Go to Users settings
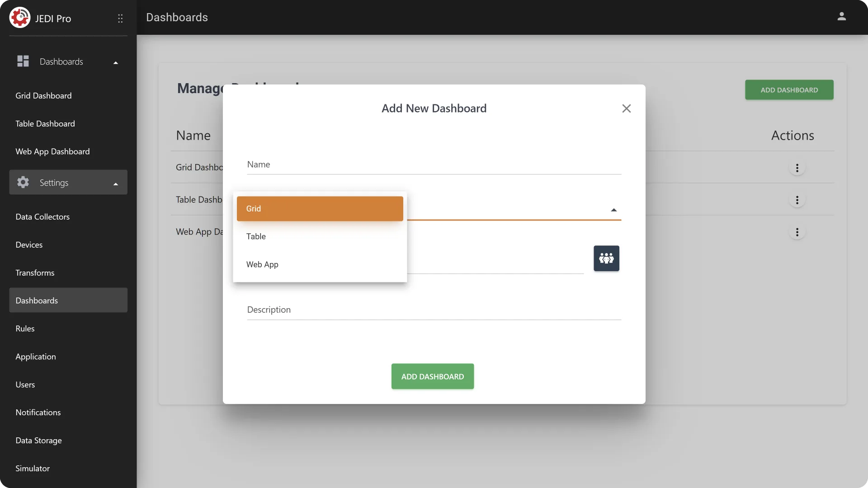The height and width of the screenshot is (488, 868). point(68,385)
